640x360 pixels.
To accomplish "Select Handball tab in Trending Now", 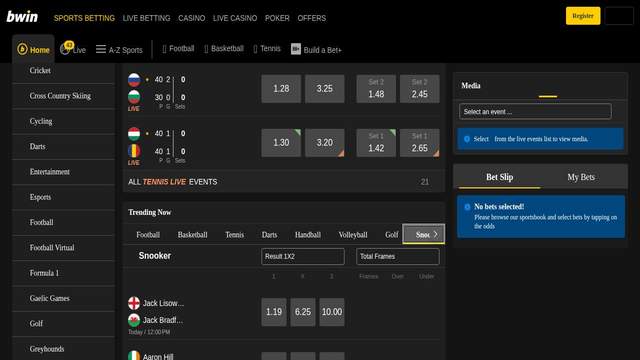I will (307, 235).
